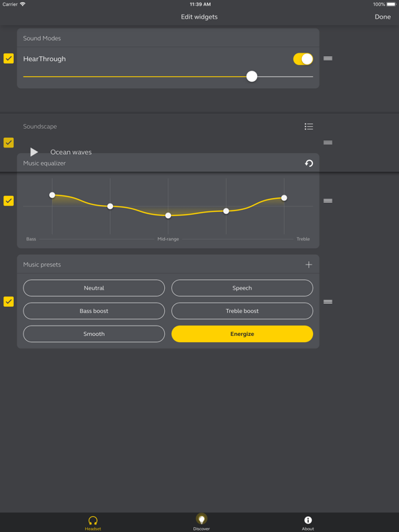This screenshot has height=532, width=399.
Task: Grab the Music equalizer reorder handle
Action: pyautogui.click(x=328, y=200)
